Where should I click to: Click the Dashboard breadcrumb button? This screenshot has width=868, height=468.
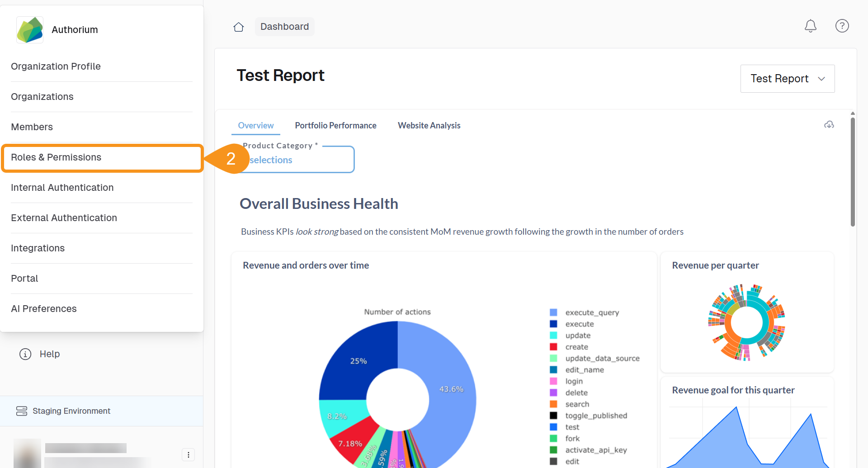click(x=284, y=27)
